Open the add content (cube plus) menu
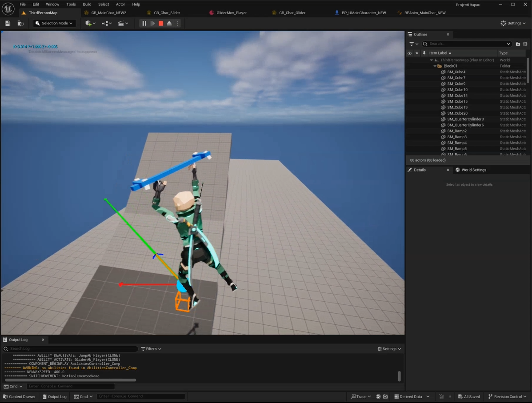532x403 pixels. (90, 23)
